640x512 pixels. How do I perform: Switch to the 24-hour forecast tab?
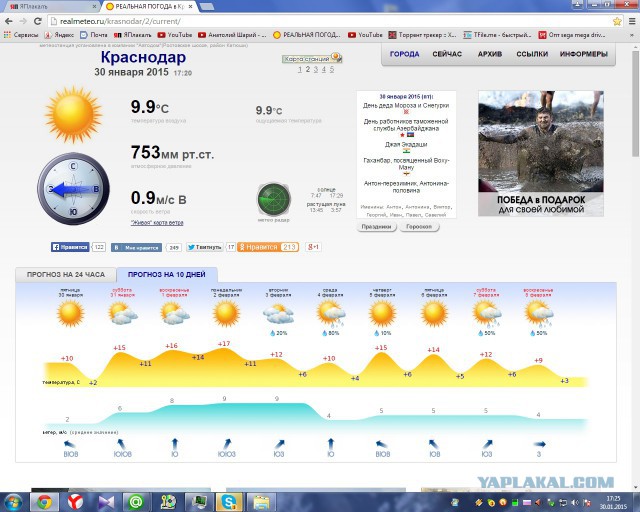tap(66, 274)
